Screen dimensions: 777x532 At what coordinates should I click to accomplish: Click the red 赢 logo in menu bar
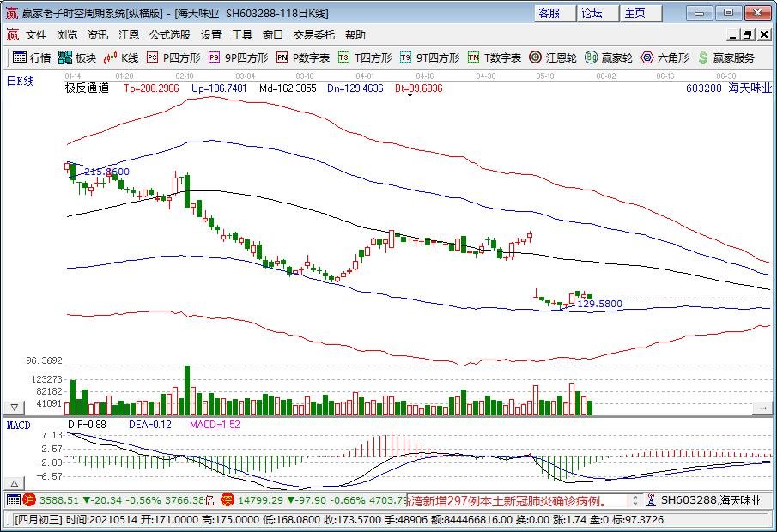point(12,34)
